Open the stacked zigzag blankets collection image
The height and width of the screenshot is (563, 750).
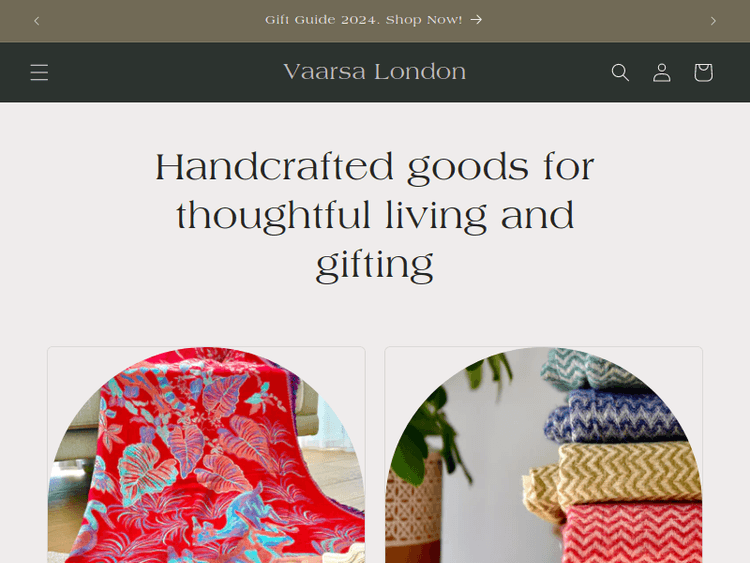point(543,455)
